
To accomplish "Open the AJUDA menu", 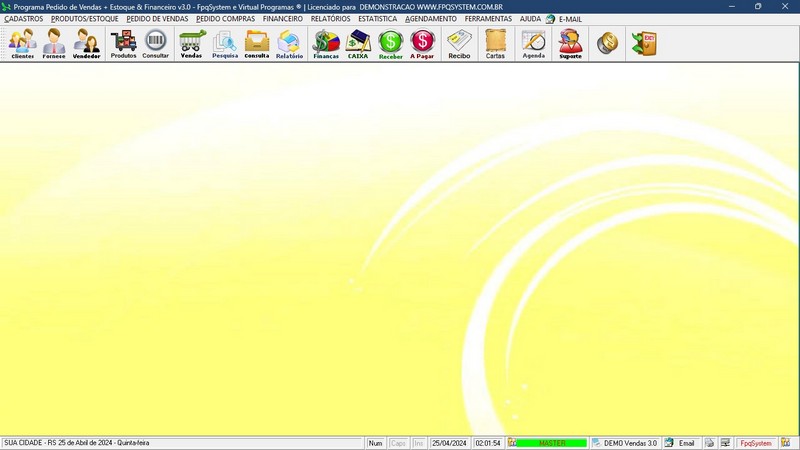I will [530, 19].
